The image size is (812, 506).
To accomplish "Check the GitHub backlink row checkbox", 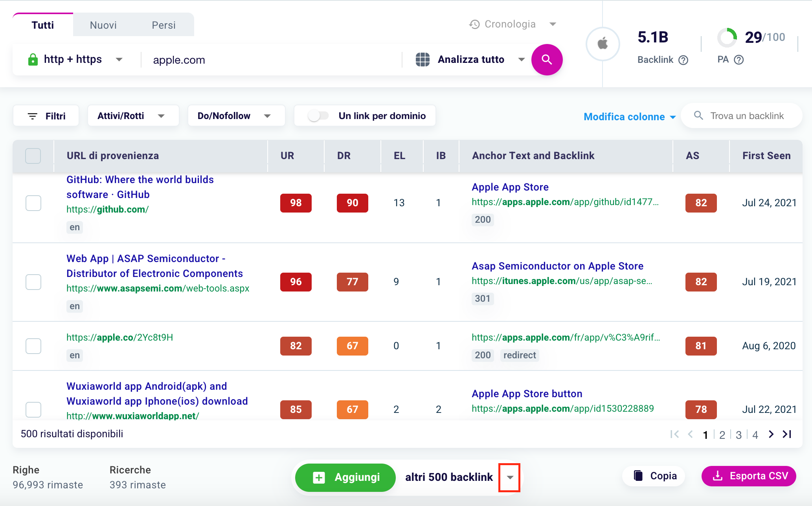I will tap(33, 203).
